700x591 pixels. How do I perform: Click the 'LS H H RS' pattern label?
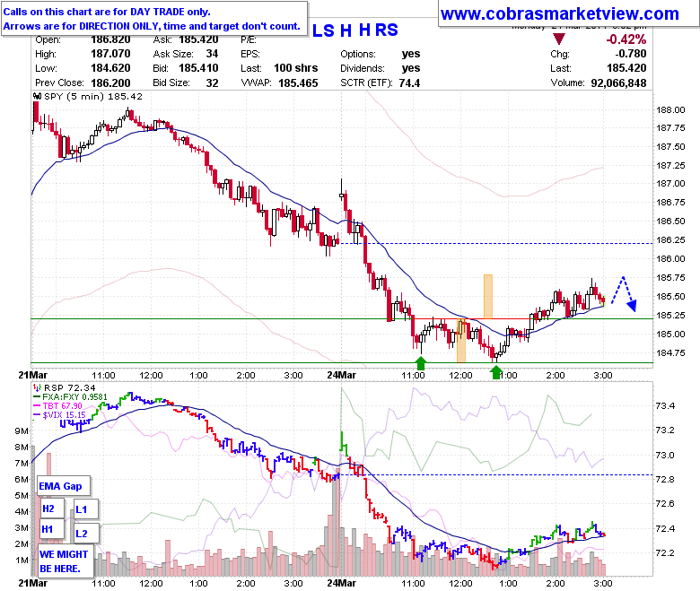point(354,30)
